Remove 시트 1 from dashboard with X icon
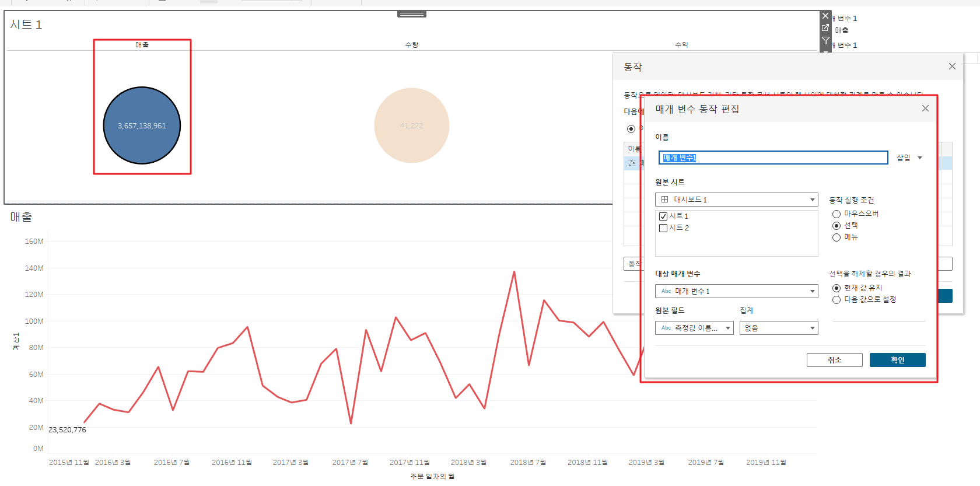 click(x=825, y=16)
